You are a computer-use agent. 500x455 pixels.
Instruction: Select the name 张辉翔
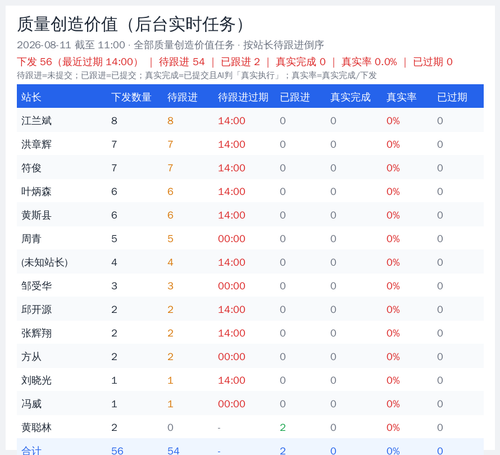click(36, 333)
